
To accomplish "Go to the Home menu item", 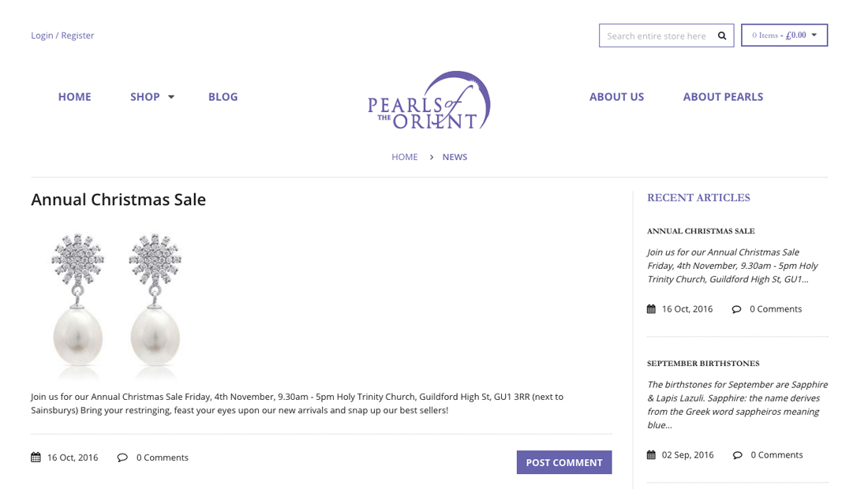I will click(75, 97).
